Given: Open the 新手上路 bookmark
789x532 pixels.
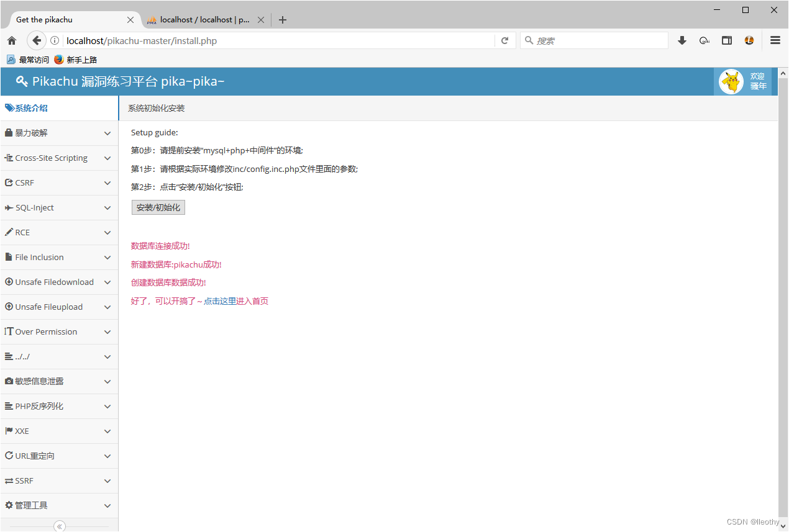Looking at the screenshot, I should pos(76,60).
